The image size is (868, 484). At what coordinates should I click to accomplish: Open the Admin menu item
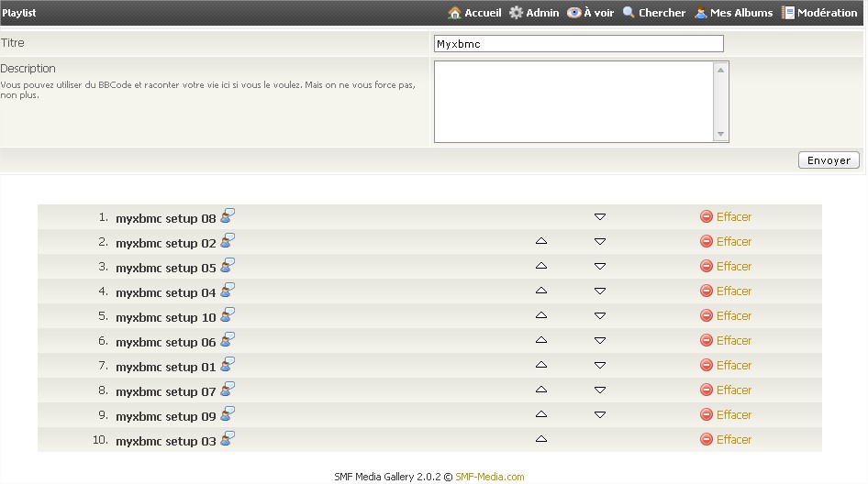click(534, 13)
